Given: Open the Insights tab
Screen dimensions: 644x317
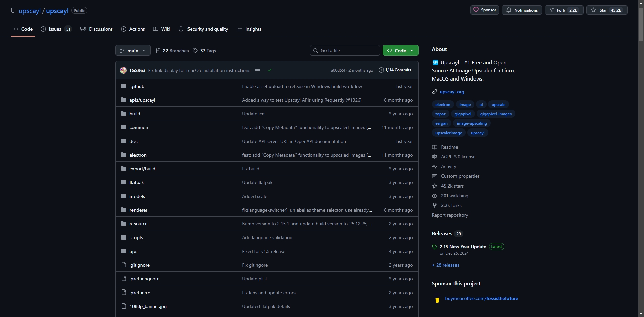Looking at the screenshot, I should [x=249, y=29].
